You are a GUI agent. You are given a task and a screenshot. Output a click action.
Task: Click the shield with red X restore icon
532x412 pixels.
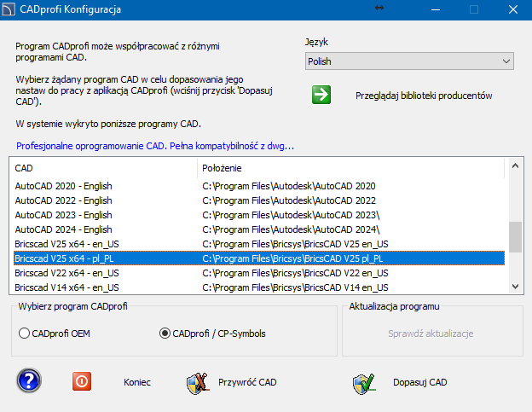(197, 384)
